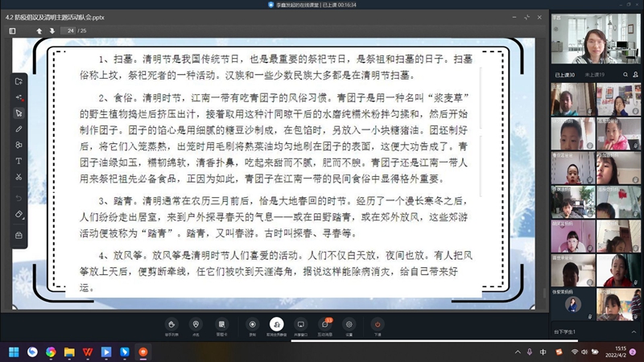Show hidden system tray icons chevron
Image resolution: width=644 pixels, height=362 pixels.
point(518,352)
